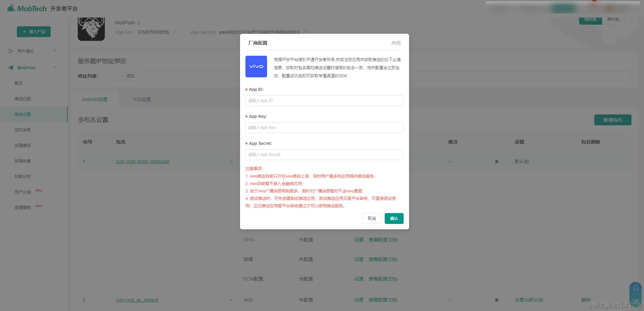The image size is (644, 311).
Task: Click 取消 in the vendor dialog
Action: (372, 218)
